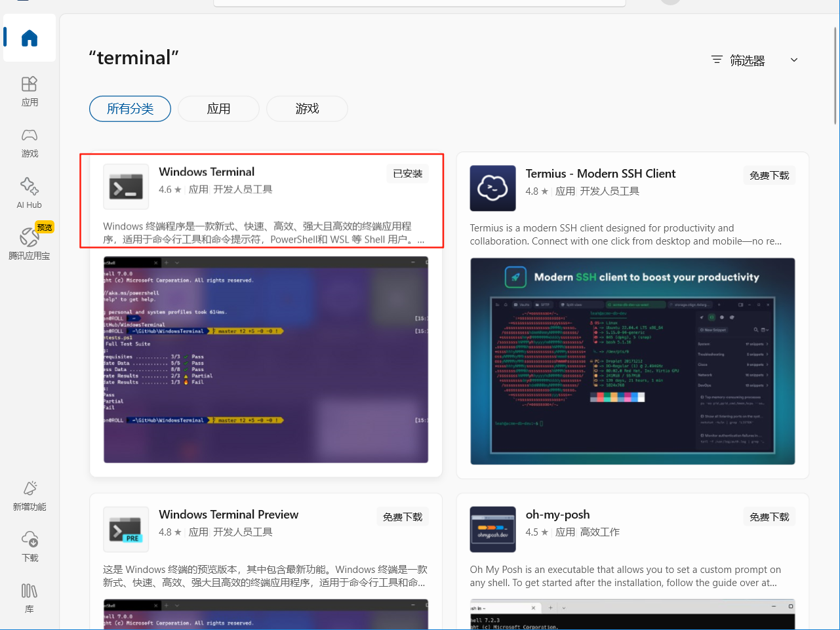
Task: Click the Windows Terminal app icon
Action: pyautogui.click(x=126, y=187)
